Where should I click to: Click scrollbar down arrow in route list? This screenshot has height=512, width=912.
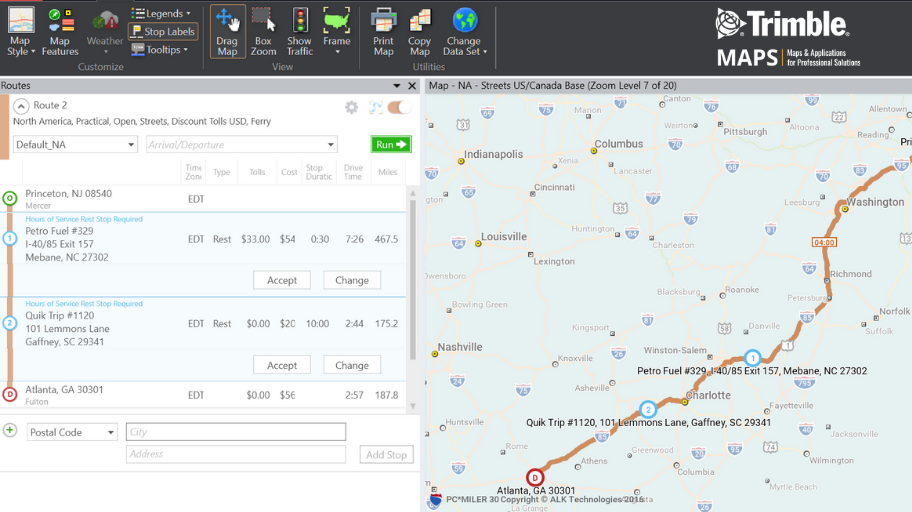point(413,406)
